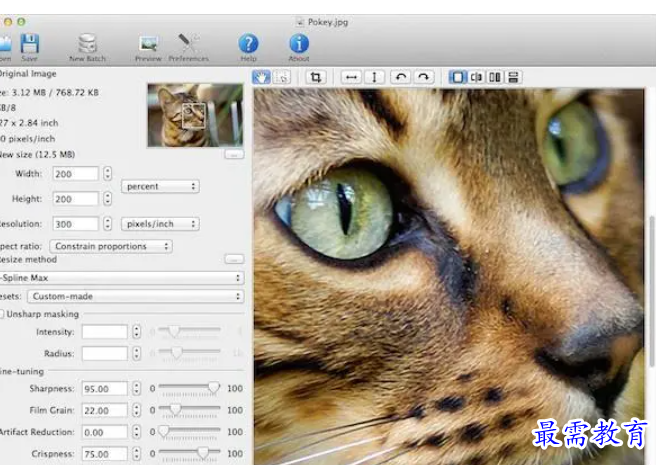The height and width of the screenshot is (465, 656).
Task: Click the Film Grain stepper
Action: tap(136, 410)
